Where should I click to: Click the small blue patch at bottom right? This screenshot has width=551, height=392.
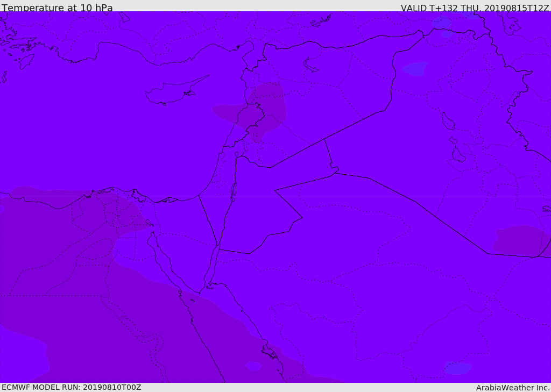pyautogui.click(x=457, y=368)
